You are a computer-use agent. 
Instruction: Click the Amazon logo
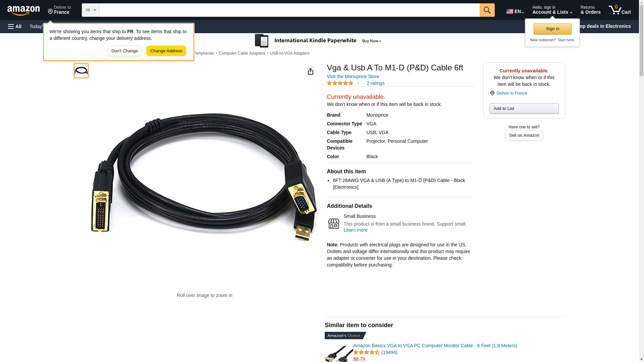23,10
